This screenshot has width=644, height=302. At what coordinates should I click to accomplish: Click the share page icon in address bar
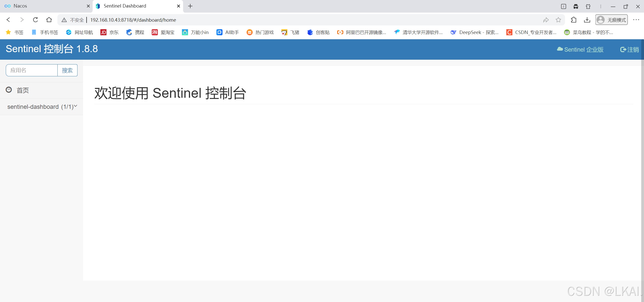(x=546, y=20)
